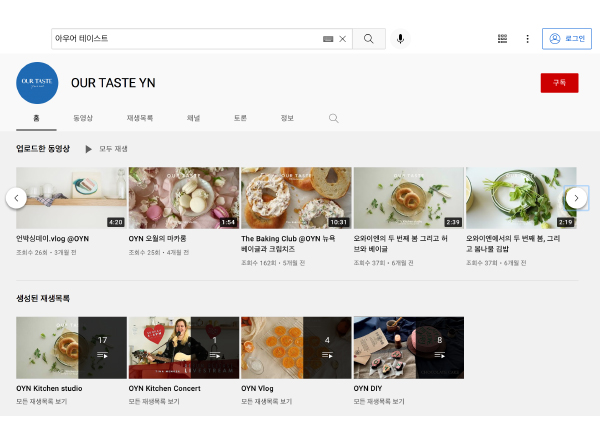Activate voice search microphone icon
600x440 pixels.
tap(400, 39)
